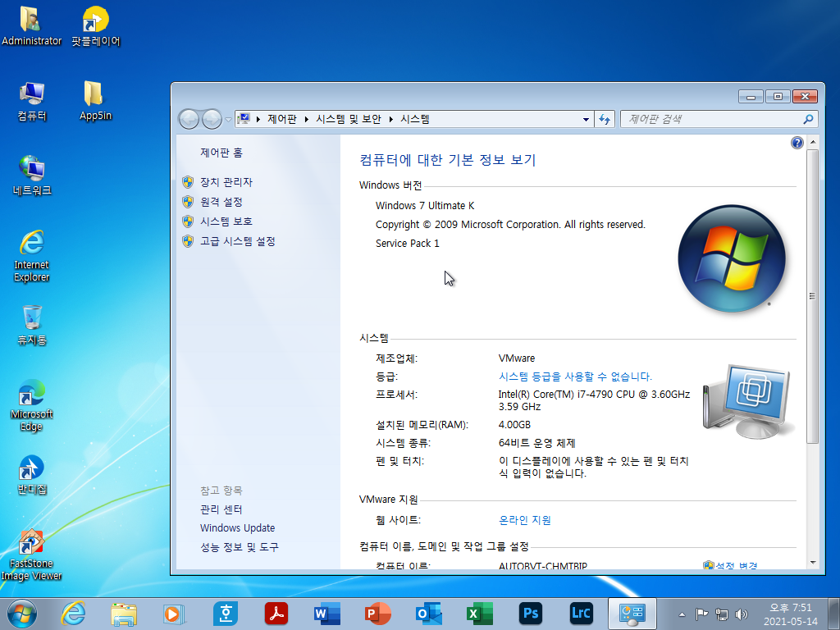Open network status tray icon
This screenshot has width=840, height=630.
[x=722, y=614]
